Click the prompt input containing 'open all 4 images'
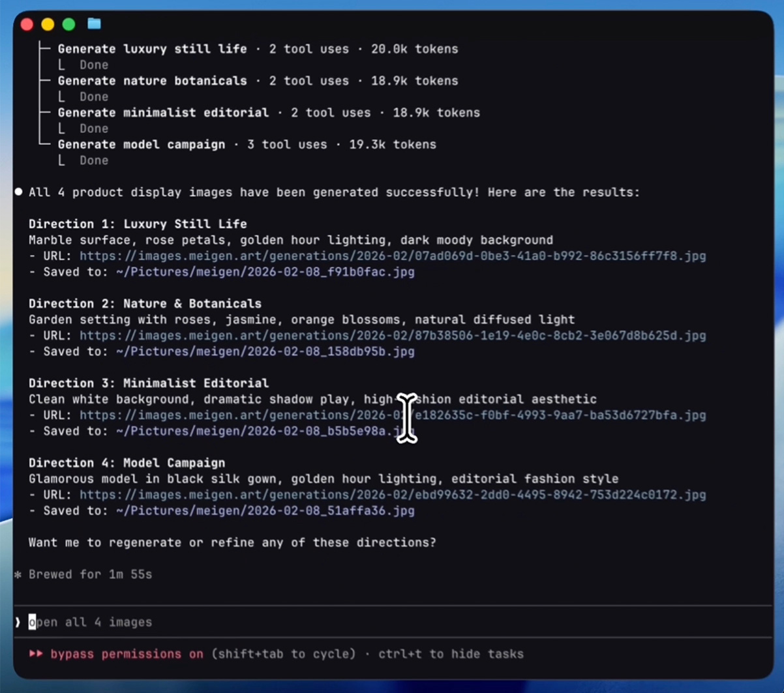Viewport: 784px width, 693px height. tap(393, 622)
